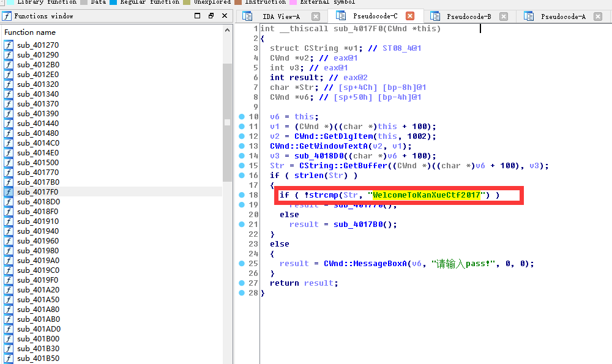Screen dimensions: 612x364
Task: Click the function icon beside sub_4017F0
Action: pos(9,192)
